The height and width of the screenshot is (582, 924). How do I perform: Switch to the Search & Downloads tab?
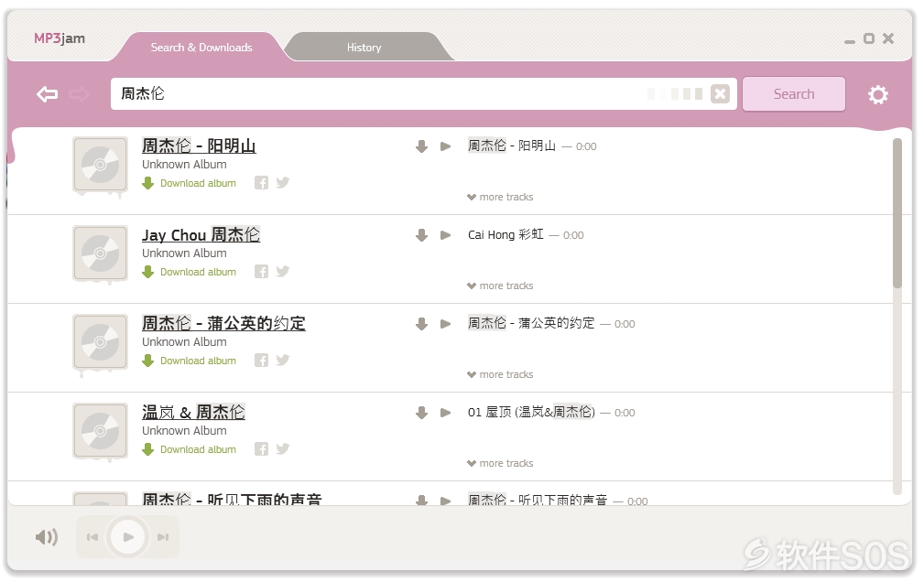[x=201, y=47]
